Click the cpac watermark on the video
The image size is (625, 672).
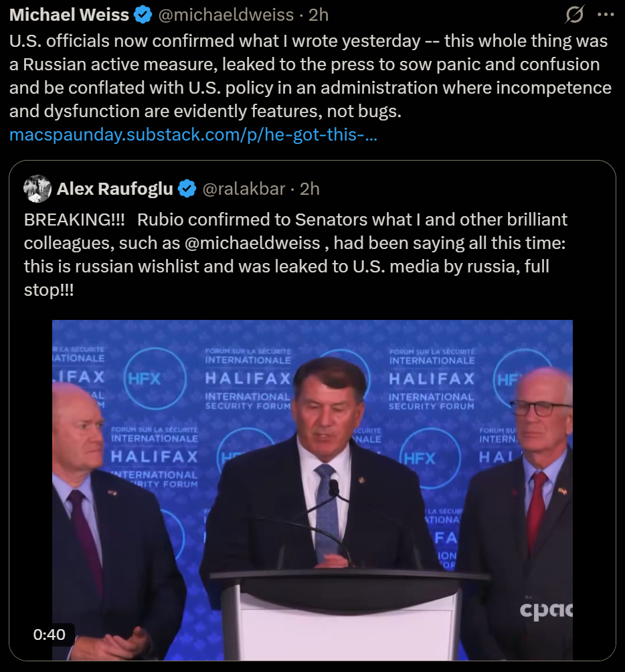coord(546,610)
